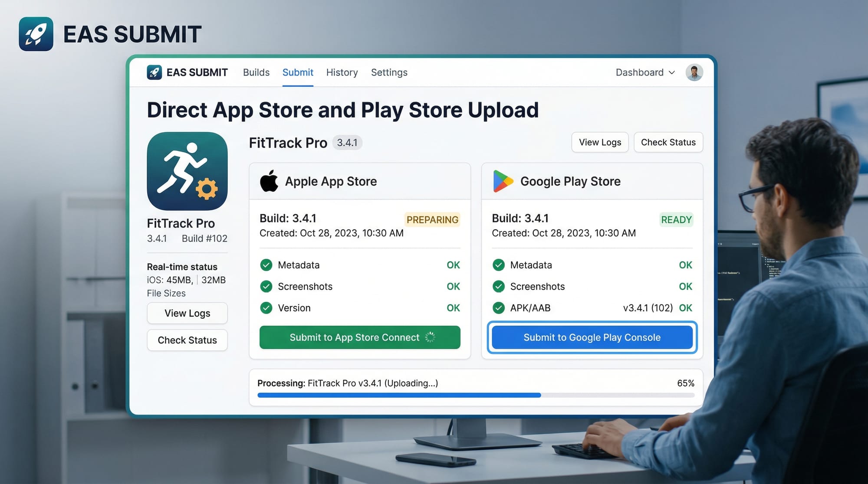
Task: Open the History tab
Action: [342, 72]
